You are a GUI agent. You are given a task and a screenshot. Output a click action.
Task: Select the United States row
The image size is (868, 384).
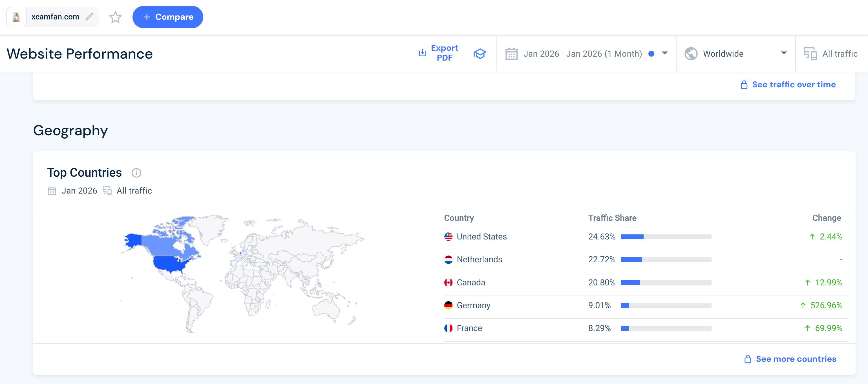(x=482, y=236)
